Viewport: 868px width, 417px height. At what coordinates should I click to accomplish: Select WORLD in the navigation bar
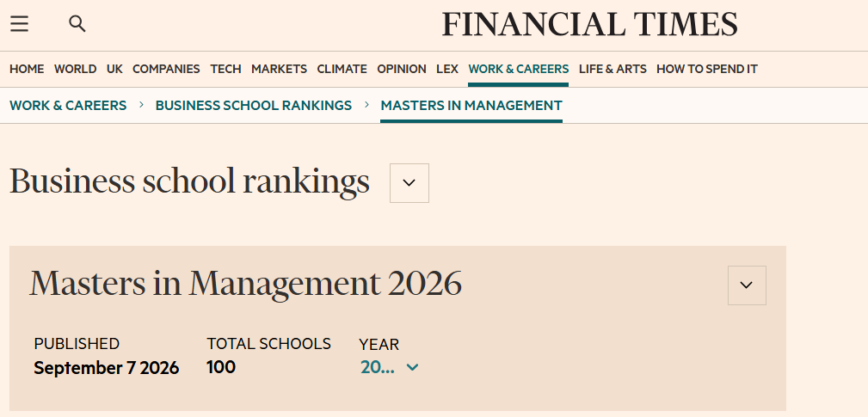[x=76, y=69]
